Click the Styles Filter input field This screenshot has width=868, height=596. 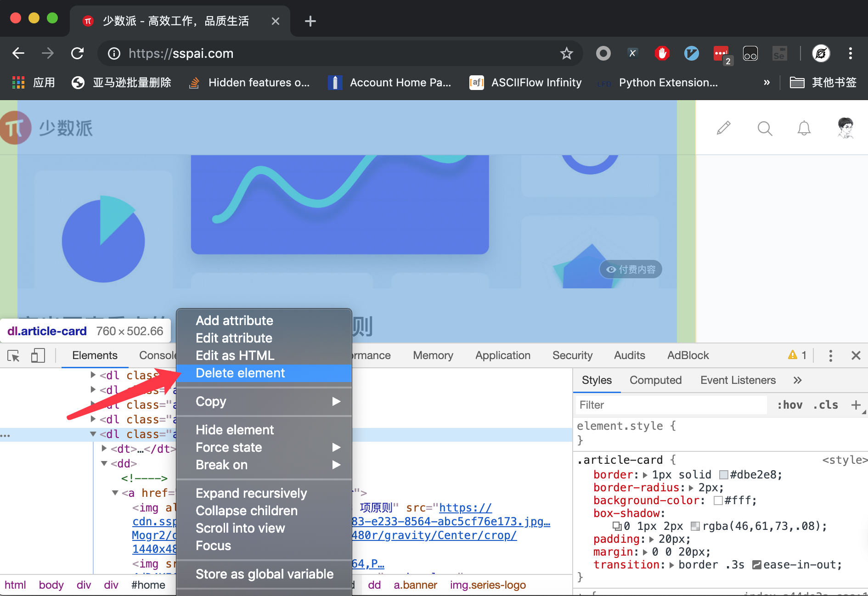671,405
